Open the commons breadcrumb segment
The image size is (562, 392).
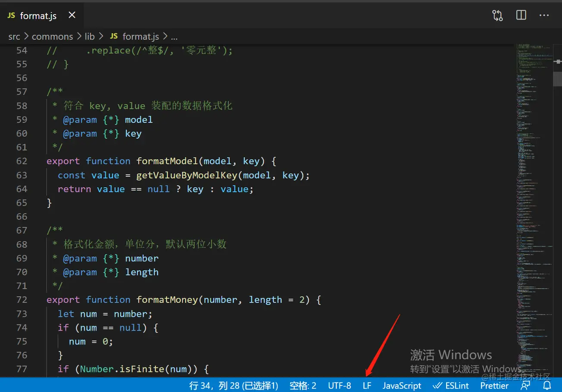point(52,37)
